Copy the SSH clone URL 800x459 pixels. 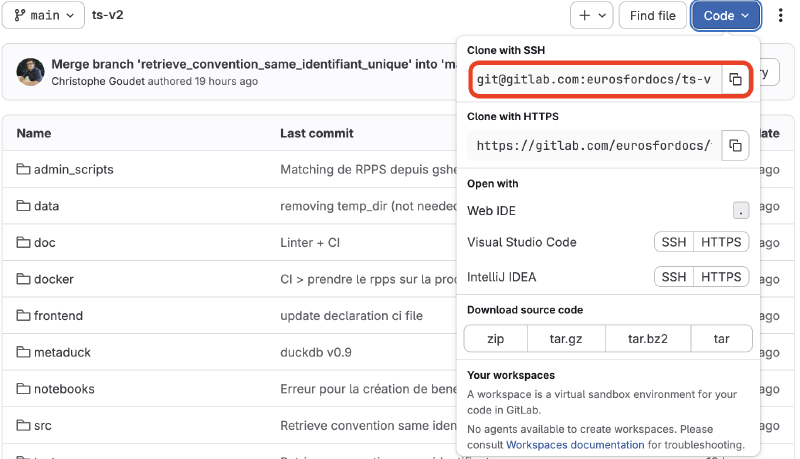[734, 80]
